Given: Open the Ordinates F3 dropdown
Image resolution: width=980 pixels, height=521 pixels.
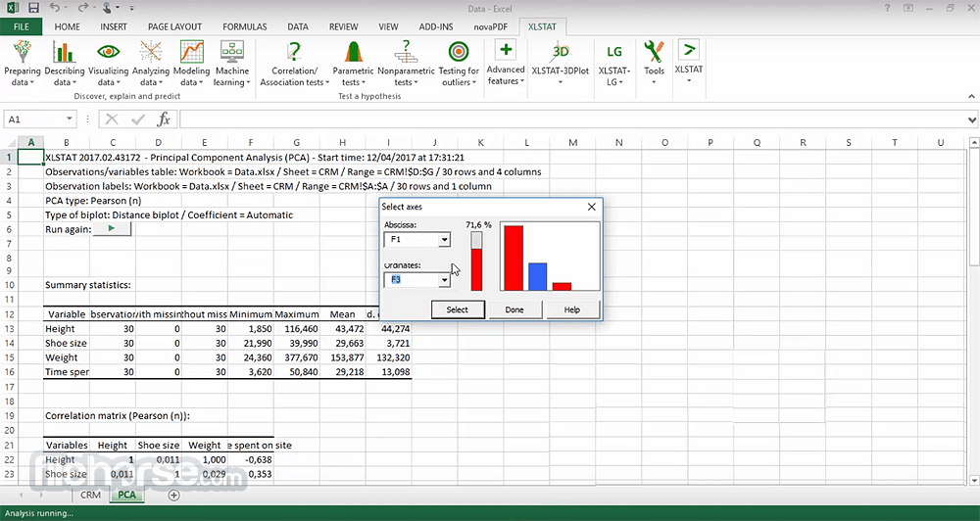Looking at the screenshot, I should point(444,280).
